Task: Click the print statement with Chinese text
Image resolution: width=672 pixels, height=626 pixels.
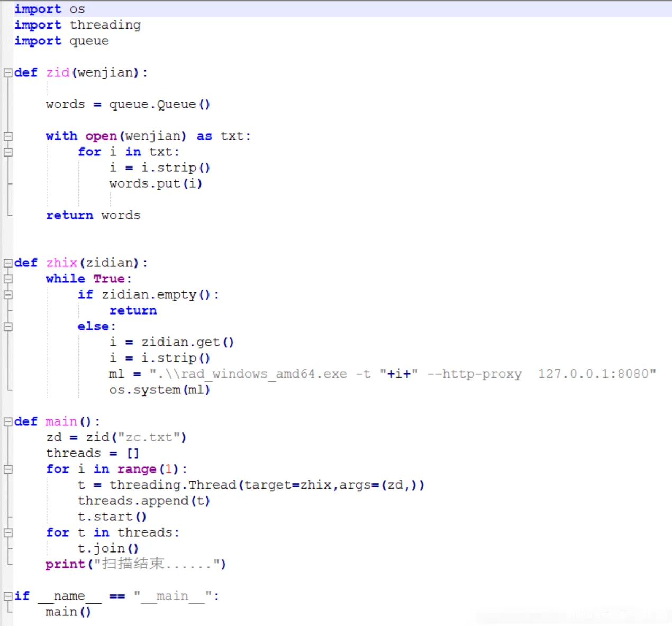Action: click(x=135, y=564)
